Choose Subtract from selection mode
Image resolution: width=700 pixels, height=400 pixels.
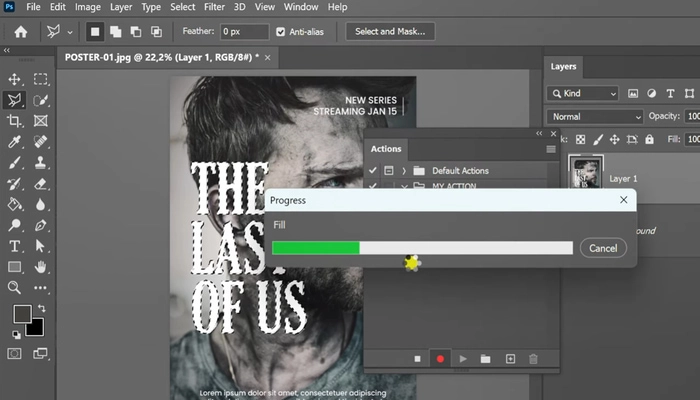coord(136,32)
